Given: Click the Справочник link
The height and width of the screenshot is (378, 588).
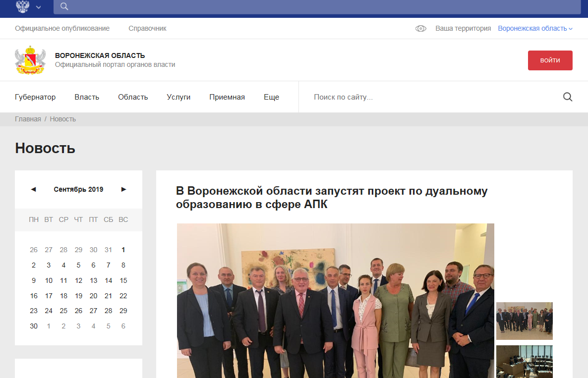Looking at the screenshot, I should (x=147, y=29).
